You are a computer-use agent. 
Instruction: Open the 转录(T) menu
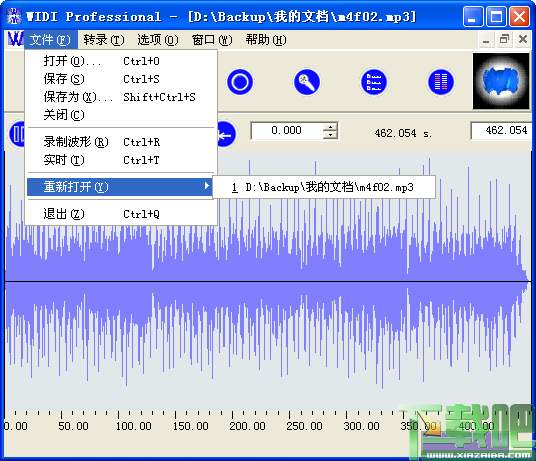tap(104, 40)
